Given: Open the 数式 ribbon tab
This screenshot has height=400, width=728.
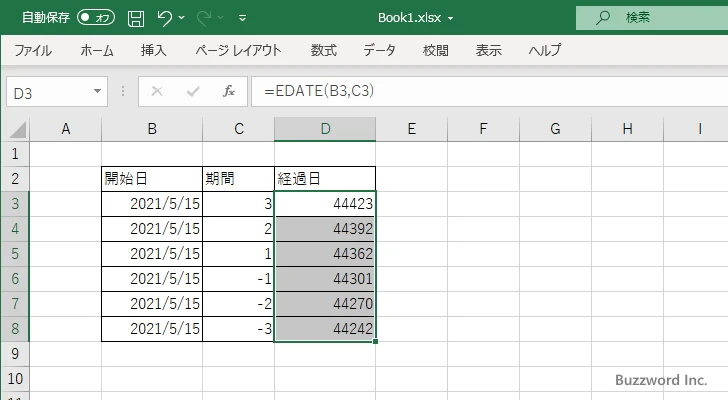Looking at the screenshot, I should pyautogui.click(x=324, y=50).
